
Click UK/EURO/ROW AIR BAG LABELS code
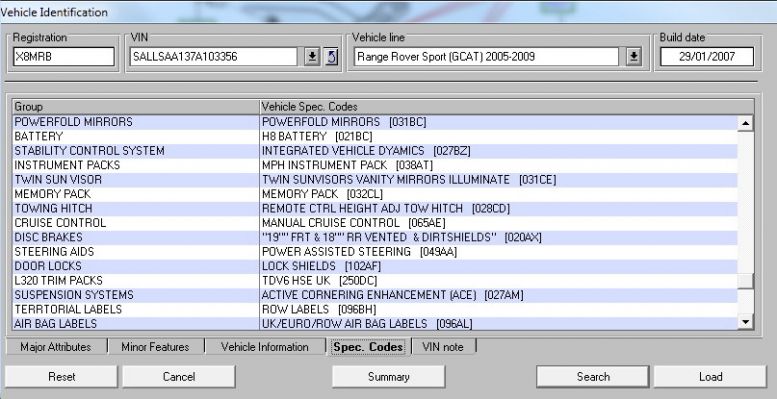click(367, 324)
